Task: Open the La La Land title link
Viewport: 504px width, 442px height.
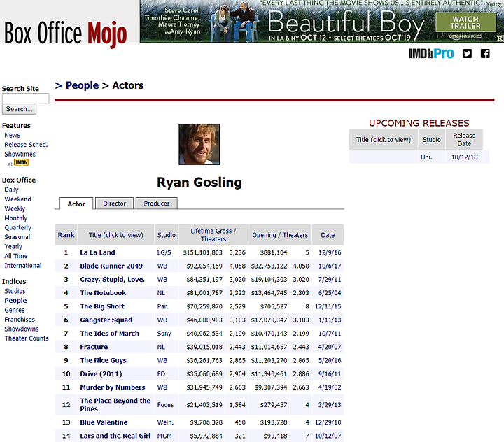Action: tap(97, 252)
